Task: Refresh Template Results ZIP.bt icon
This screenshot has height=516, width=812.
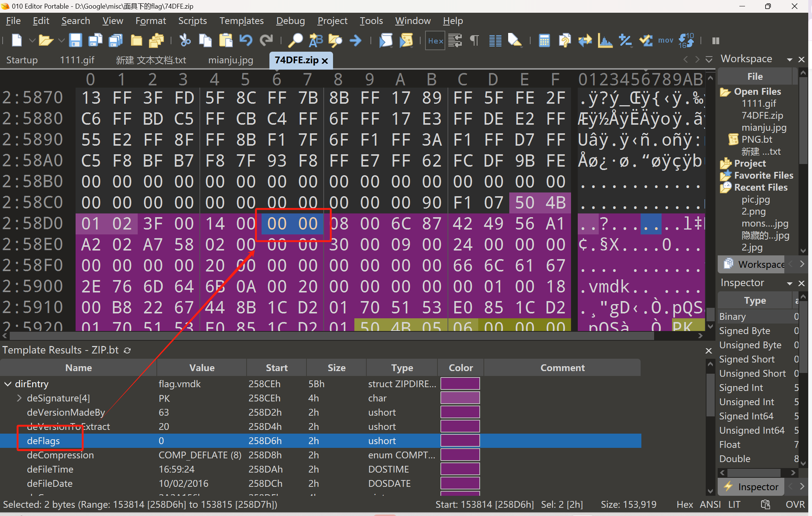Action: click(x=127, y=350)
